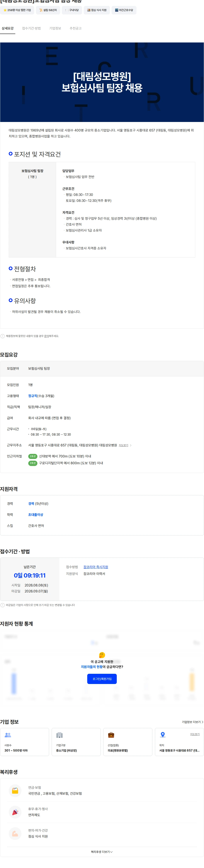
Task: Click the info icon beside 마감일은 기업의 사정으로
Action: pyautogui.click(x=3, y=605)
